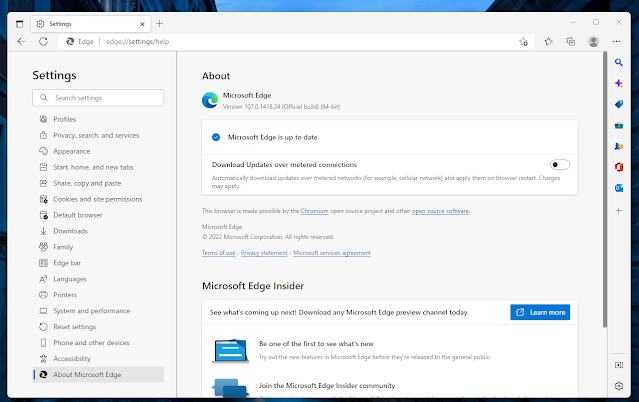Open the Collections icon
639x402 pixels.
click(571, 41)
